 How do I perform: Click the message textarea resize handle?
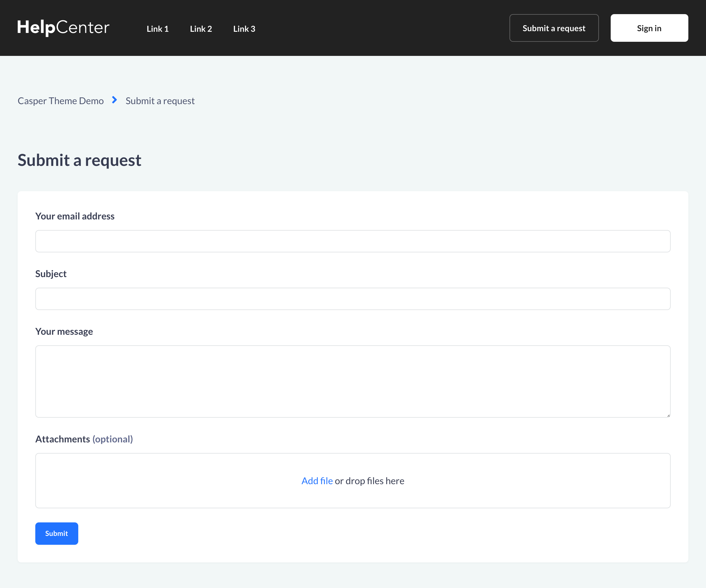(x=668, y=416)
